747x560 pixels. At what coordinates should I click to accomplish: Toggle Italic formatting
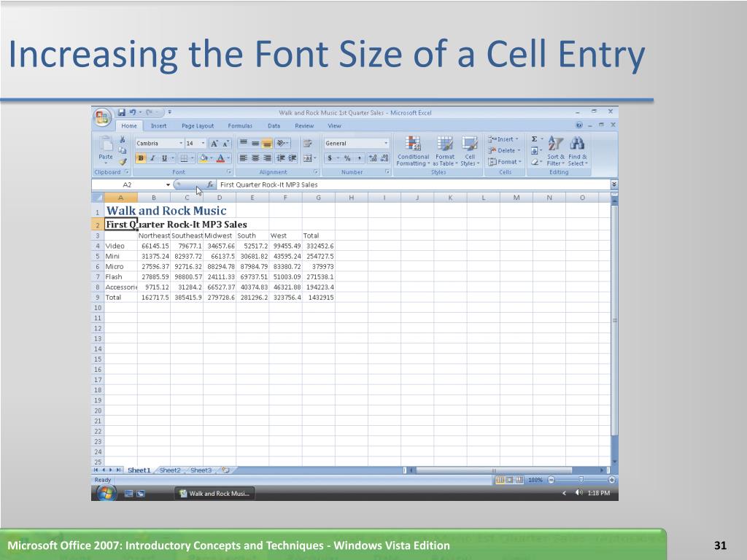pos(152,158)
